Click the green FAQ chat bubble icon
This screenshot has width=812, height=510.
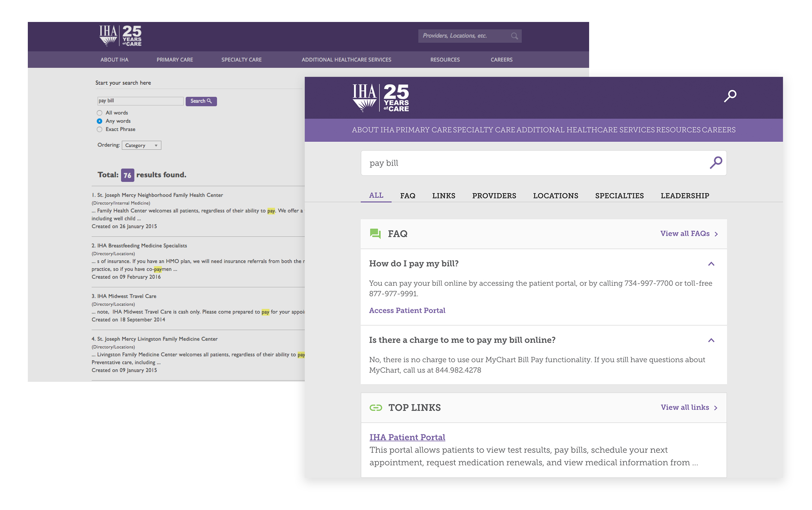tap(375, 234)
